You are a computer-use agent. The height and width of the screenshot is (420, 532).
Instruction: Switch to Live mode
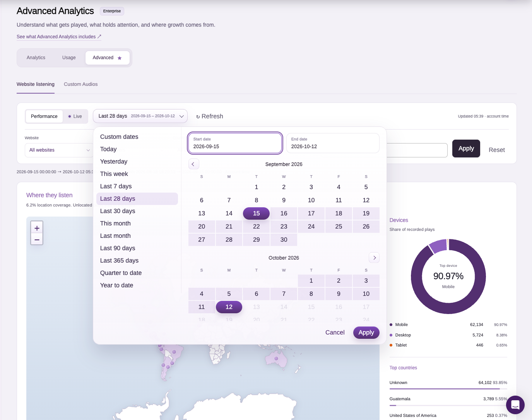pos(75,116)
